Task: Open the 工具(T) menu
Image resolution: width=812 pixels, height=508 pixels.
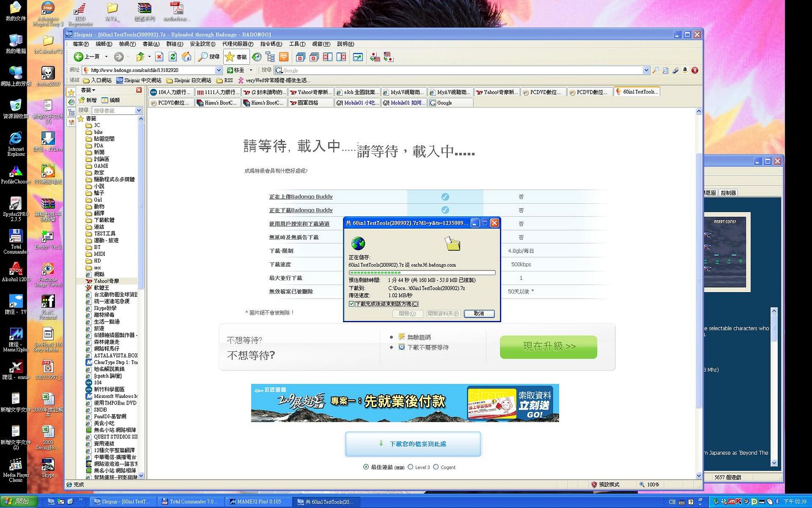Action: point(297,44)
